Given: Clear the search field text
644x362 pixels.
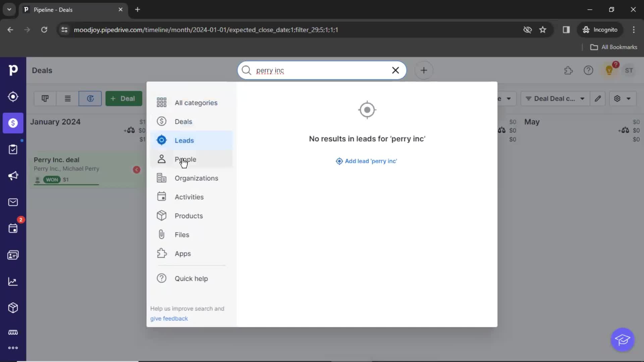Looking at the screenshot, I should (x=395, y=70).
